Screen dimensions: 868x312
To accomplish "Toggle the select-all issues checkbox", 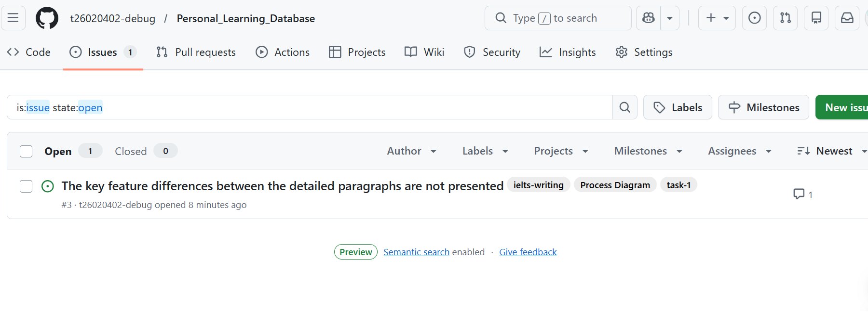I will coord(26,151).
